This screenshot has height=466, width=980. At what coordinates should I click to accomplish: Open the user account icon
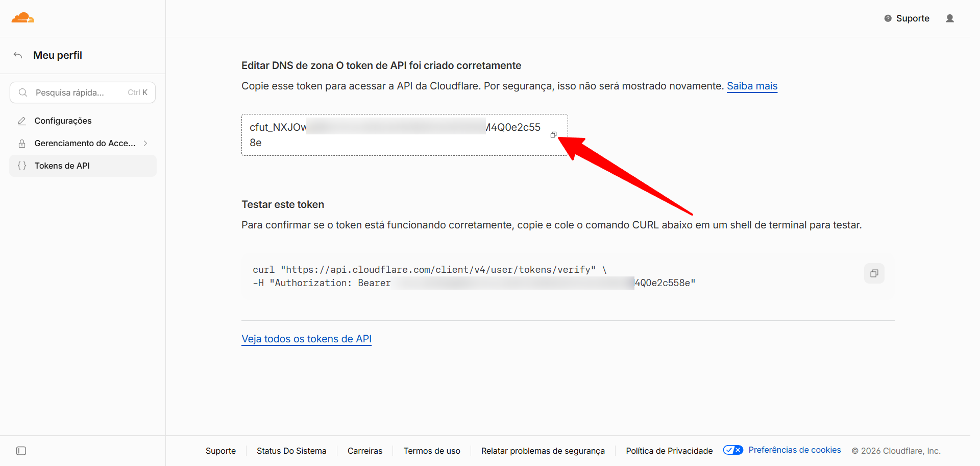coord(949,18)
